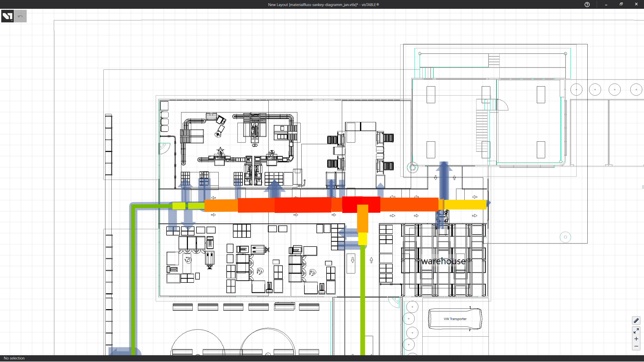
Task: Zoom out with the minus button
Action: point(636,346)
